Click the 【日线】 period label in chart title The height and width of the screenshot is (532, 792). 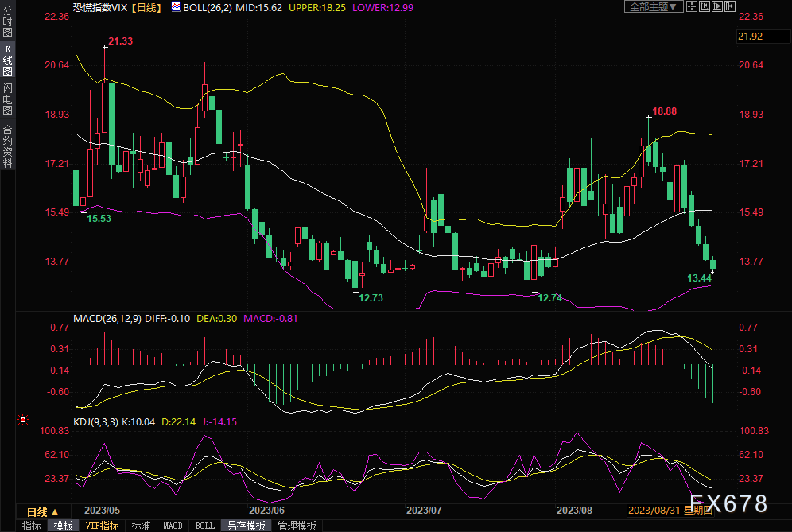click(145, 7)
